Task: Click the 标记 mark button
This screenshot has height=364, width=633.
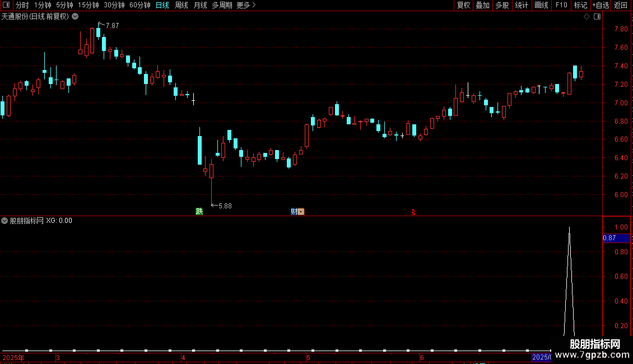Action: point(580,5)
